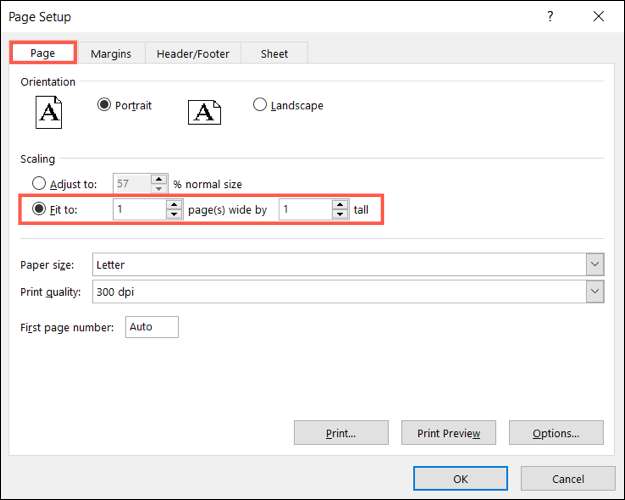
Task: Click the First page number field
Action: click(x=152, y=327)
